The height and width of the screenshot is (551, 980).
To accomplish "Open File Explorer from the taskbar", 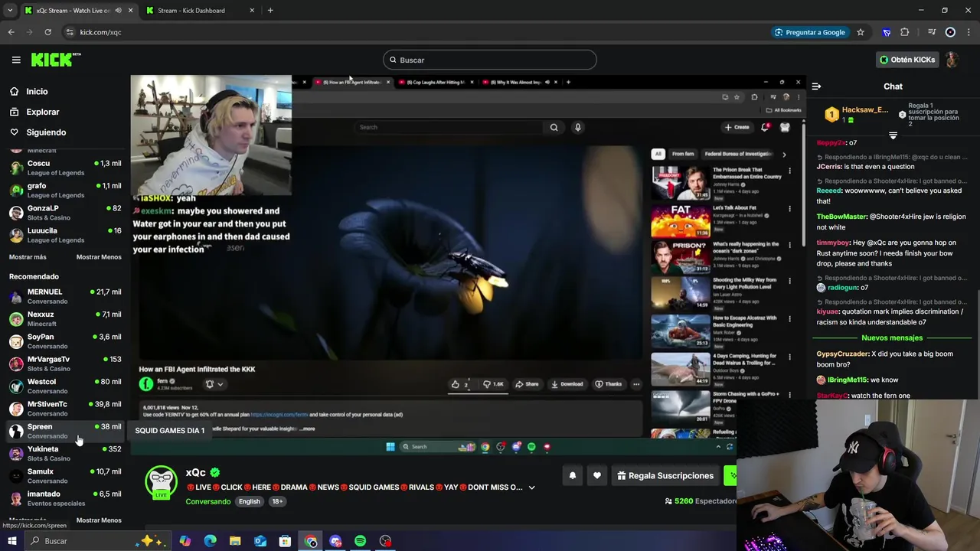I will coord(235,541).
